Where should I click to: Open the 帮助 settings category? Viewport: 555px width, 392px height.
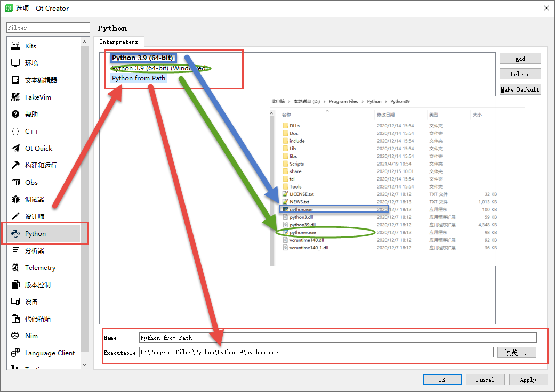coord(44,114)
